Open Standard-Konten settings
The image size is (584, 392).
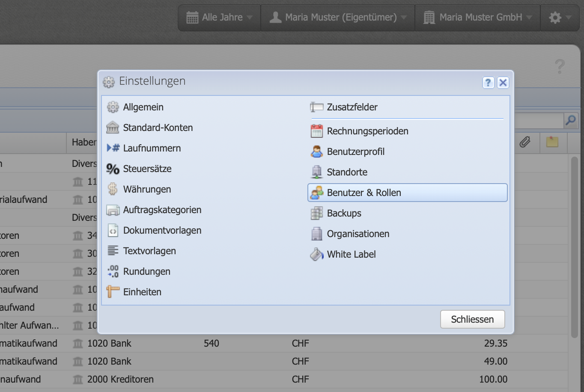[x=158, y=128]
